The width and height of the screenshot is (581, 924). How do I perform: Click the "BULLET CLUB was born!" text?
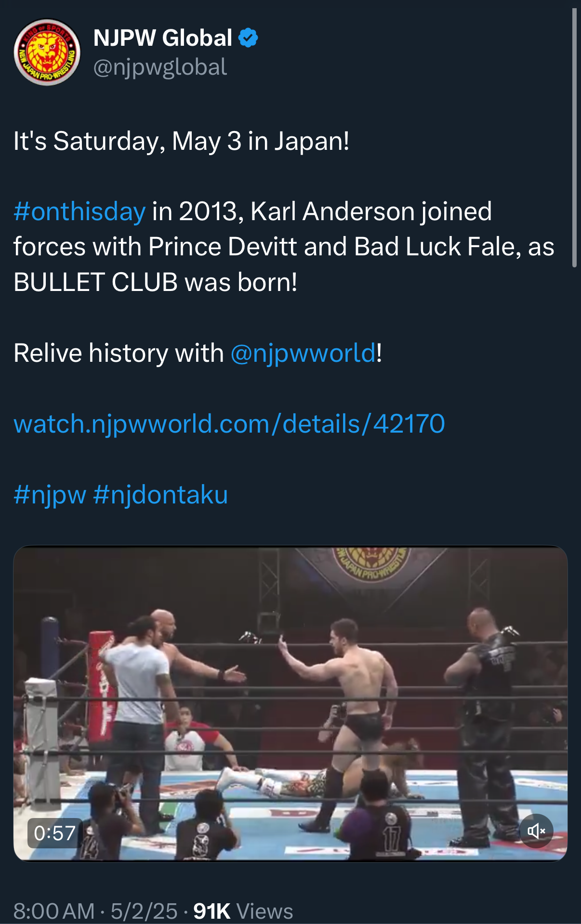click(x=156, y=282)
